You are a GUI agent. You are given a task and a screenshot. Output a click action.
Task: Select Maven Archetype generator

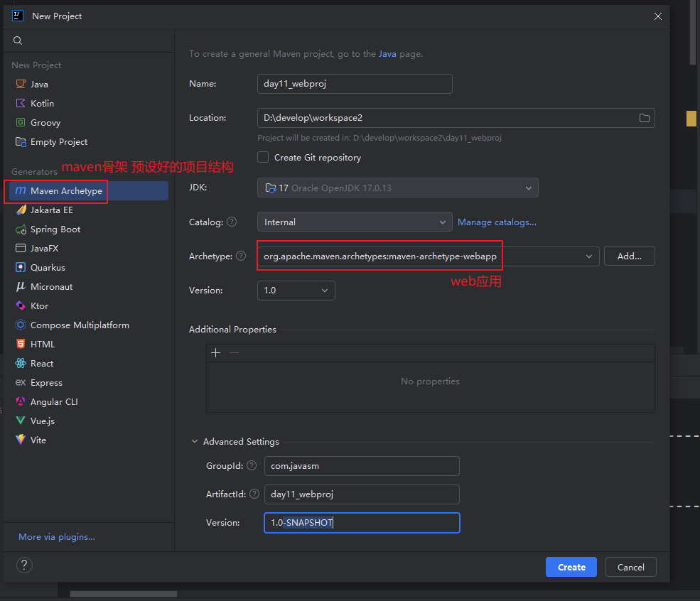click(x=89, y=190)
